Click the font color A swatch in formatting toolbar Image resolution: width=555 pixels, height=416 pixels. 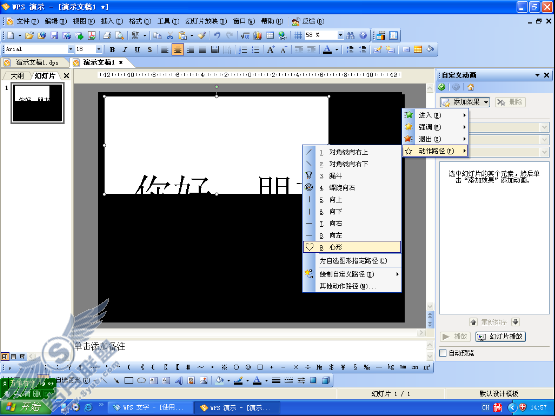[x=327, y=50]
